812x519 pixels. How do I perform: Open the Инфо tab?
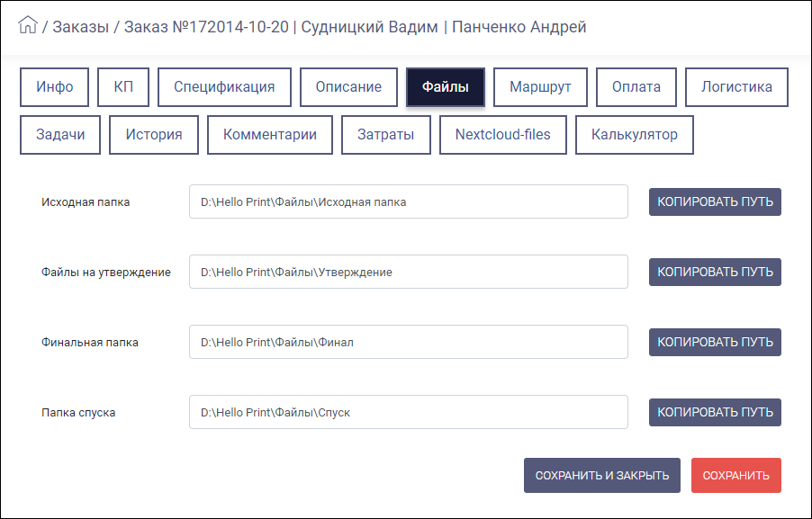[54, 87]
